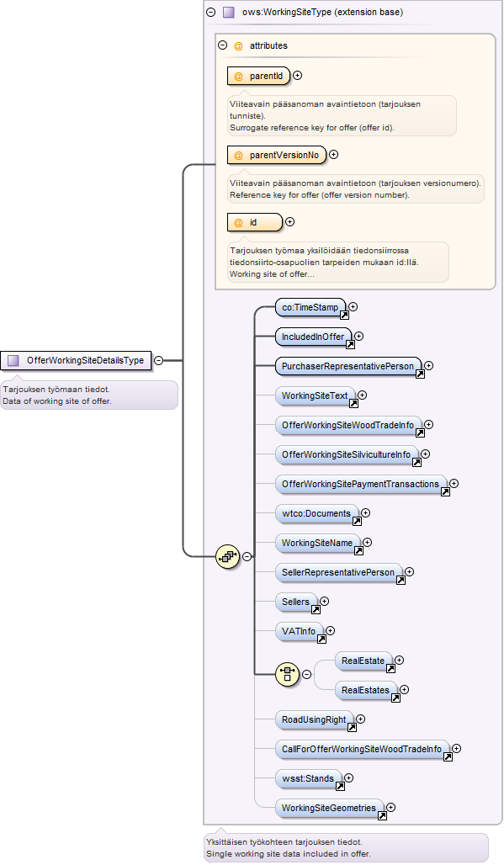Expand Sellers element
Screen dimensions: 504x865
point(324,602)
